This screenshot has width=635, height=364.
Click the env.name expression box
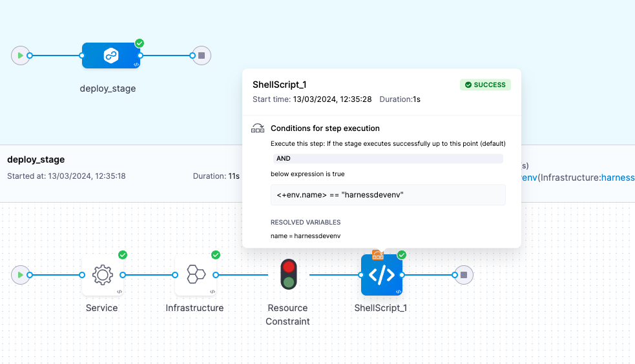click(x=387, y=195)
